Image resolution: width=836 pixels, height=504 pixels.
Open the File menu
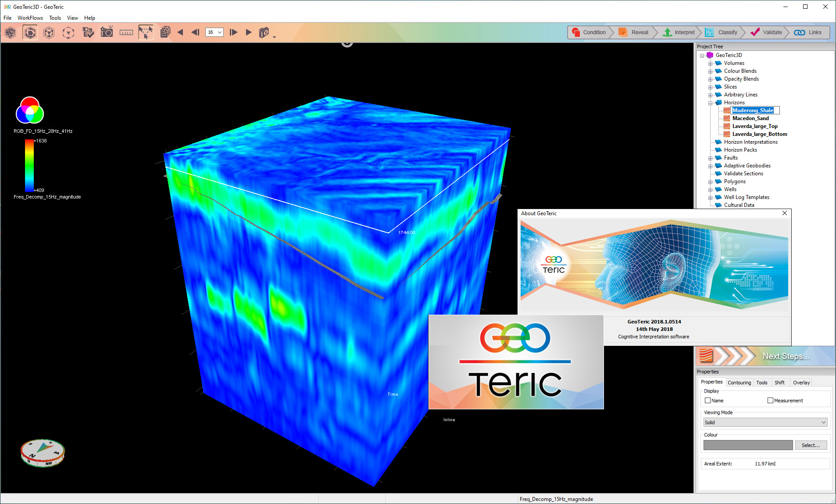[7, 18]
